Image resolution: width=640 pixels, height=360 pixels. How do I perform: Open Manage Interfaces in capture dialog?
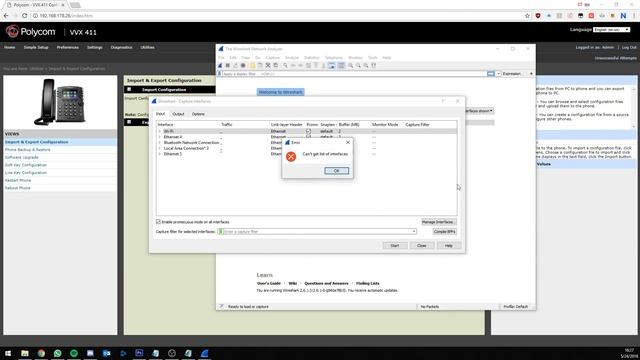(438, 222)
